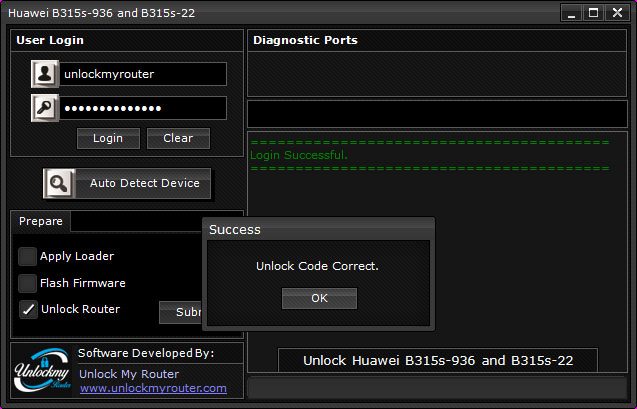Click the progress bar at window bottom

point(437,387)
